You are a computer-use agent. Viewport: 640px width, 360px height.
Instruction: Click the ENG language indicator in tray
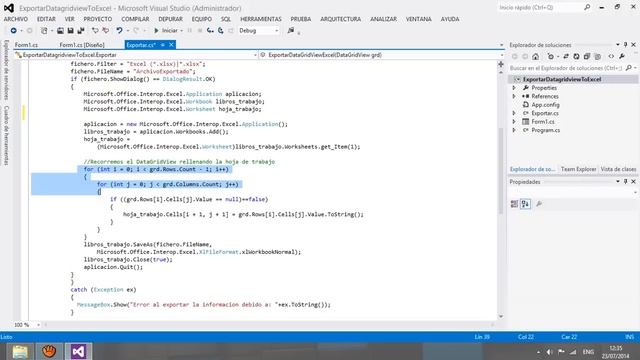588,352
